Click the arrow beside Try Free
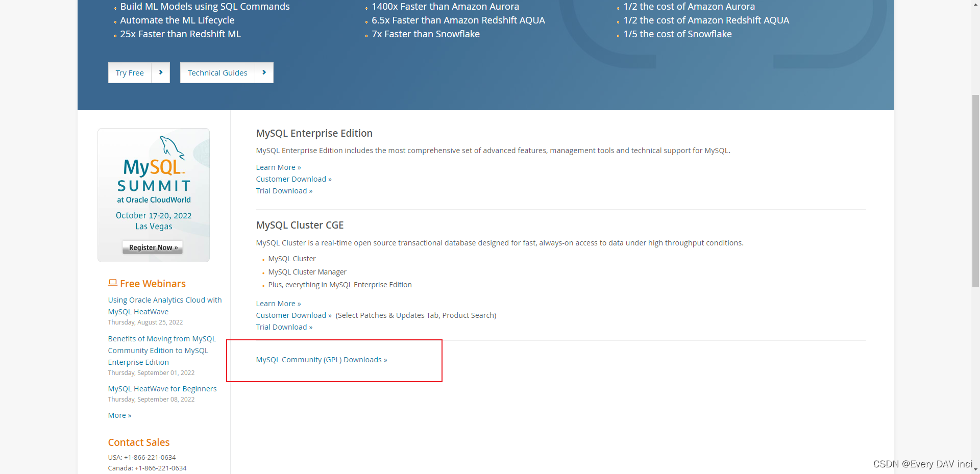Image resolution: width=980 pixels, height=474 pixels. [161, 73]
